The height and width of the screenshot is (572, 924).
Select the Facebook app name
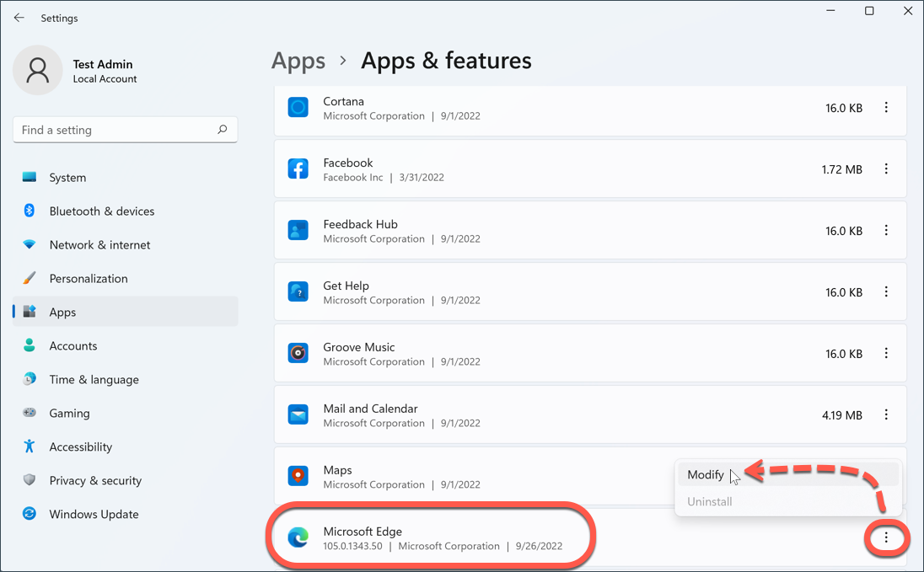point(348,163)
